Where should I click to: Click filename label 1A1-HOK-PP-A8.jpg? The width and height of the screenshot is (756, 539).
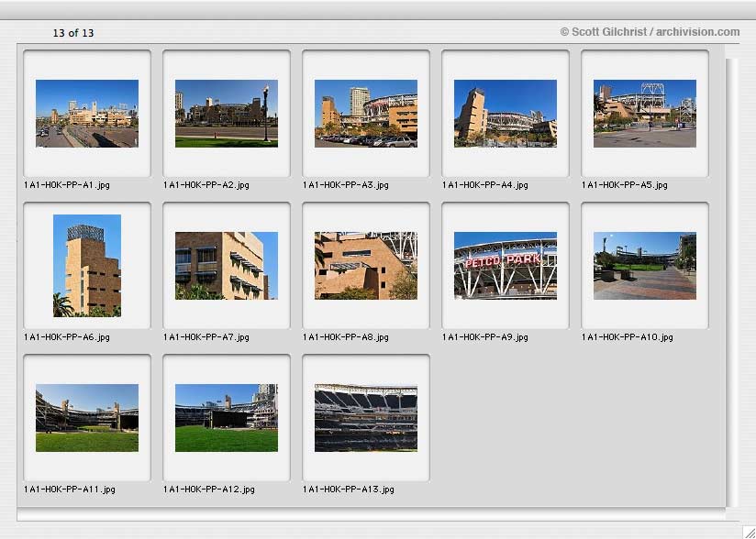pyautogui.click(x=346, y=337)
